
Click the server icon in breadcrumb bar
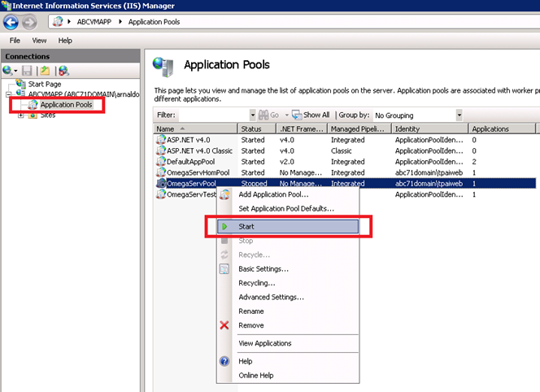coord(58,21)
